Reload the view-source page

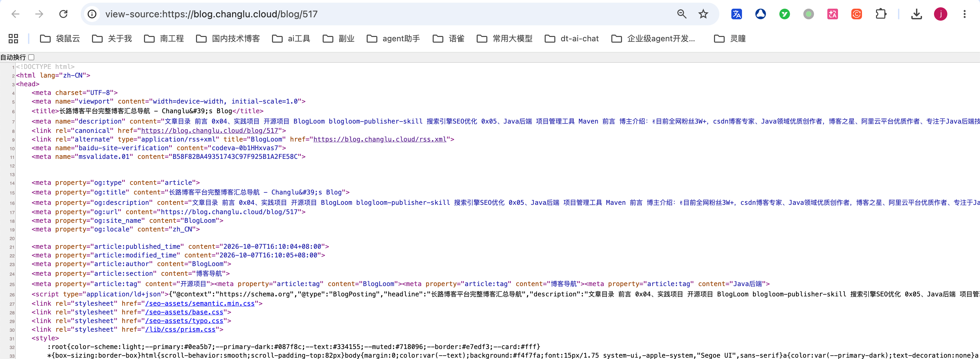pos(63,14)
